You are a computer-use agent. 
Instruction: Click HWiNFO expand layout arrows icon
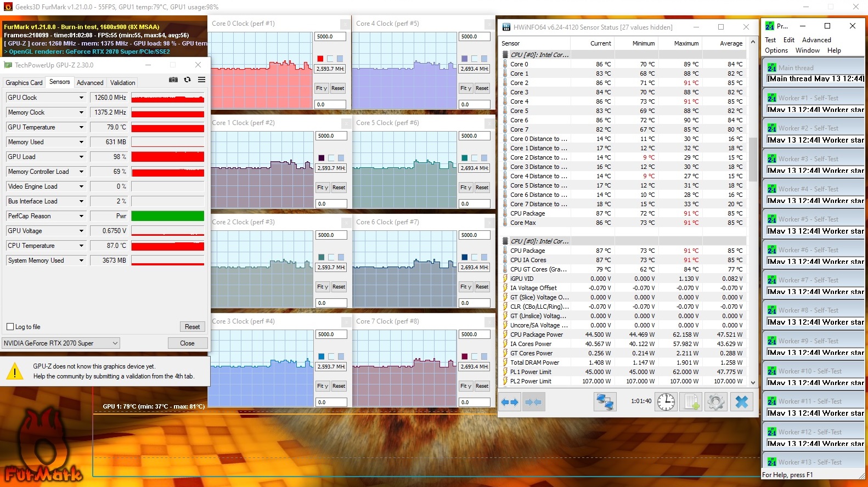(510, 402)
